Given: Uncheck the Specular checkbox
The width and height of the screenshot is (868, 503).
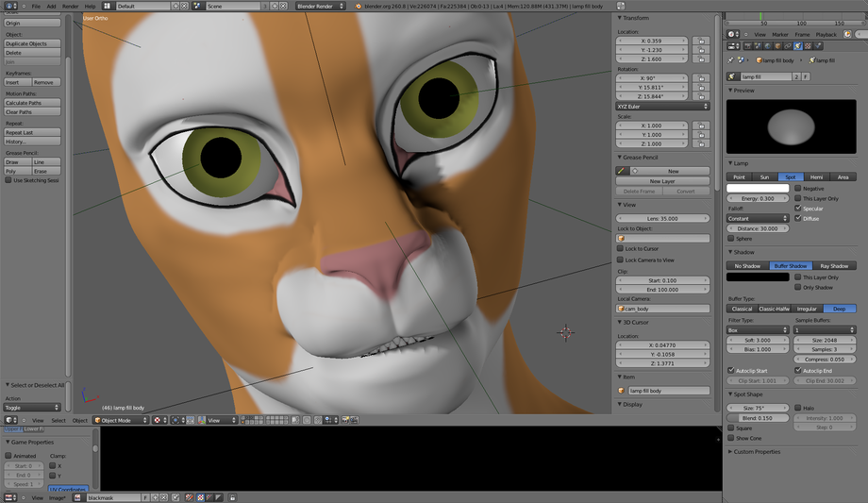Looking at the screenshot, I should pos(797,209).
